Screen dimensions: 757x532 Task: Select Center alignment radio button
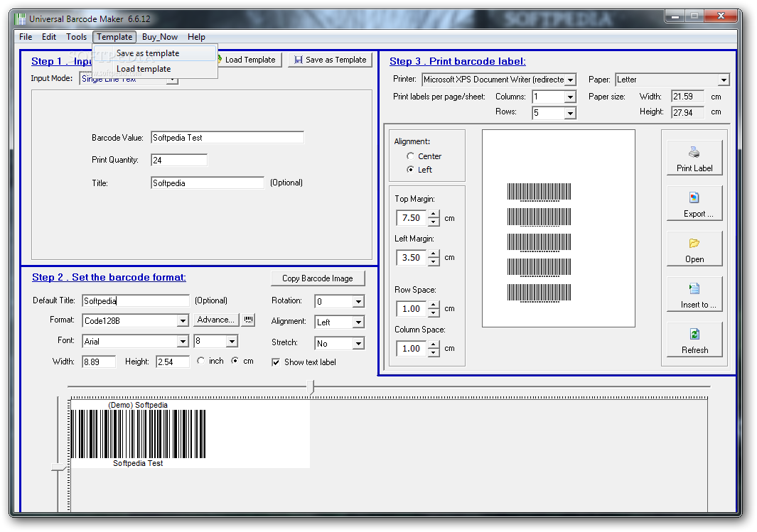point(410,156)
